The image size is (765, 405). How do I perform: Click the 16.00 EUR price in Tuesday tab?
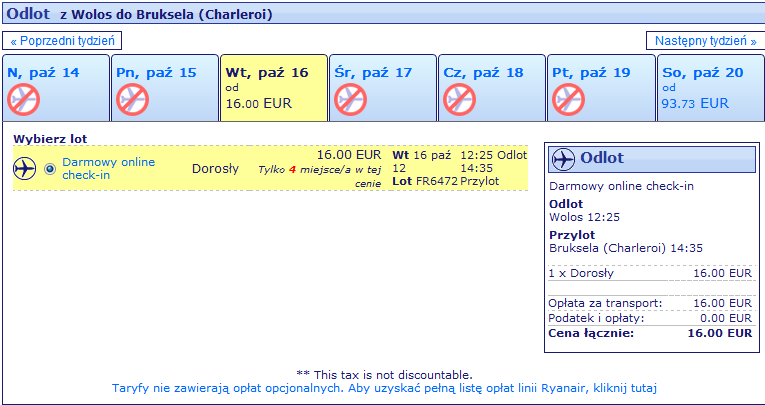pyautogui.click(x=258, y=103)
